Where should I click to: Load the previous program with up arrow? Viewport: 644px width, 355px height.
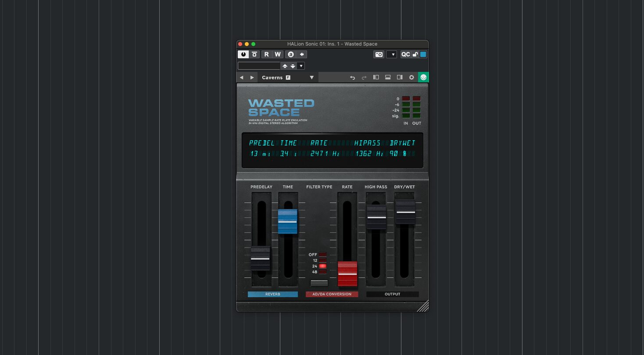coord(285,66)
